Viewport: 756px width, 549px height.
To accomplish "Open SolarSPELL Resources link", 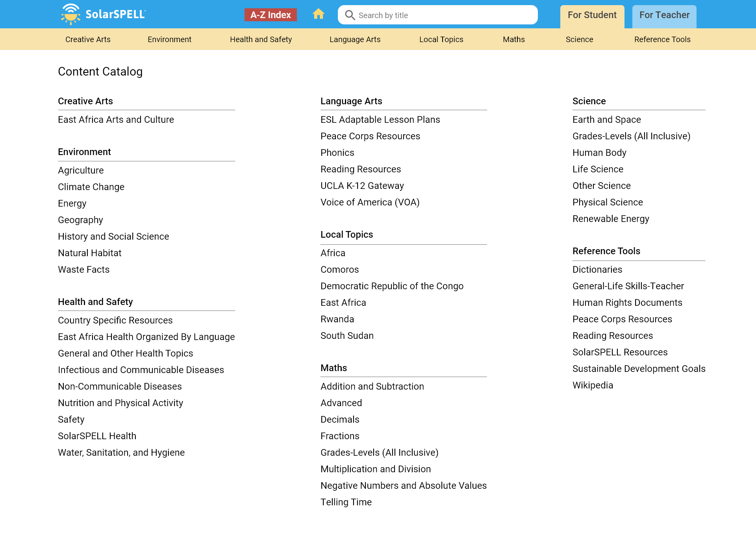I will point(620,352).
